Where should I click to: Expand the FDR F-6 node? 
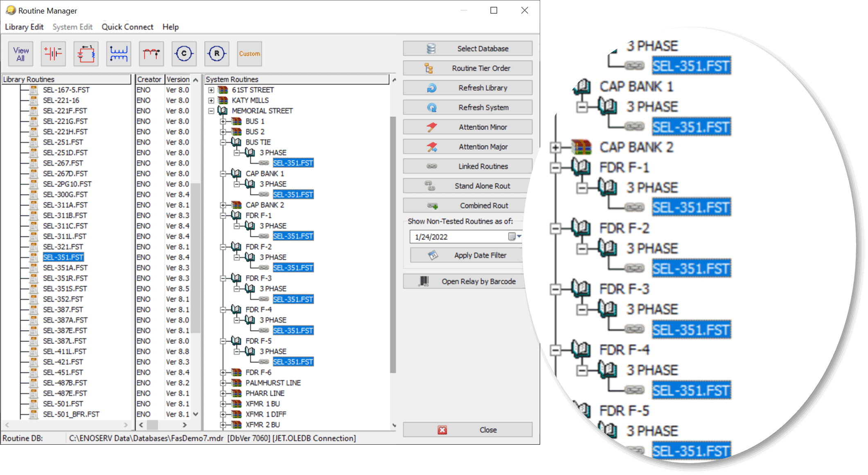pos(223,373)
